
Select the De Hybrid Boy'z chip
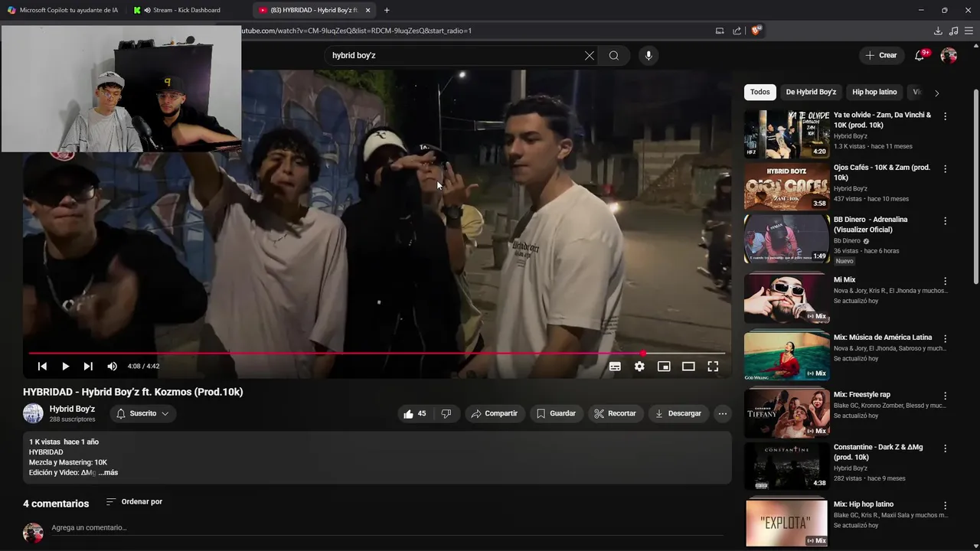(x=811, y=92)
